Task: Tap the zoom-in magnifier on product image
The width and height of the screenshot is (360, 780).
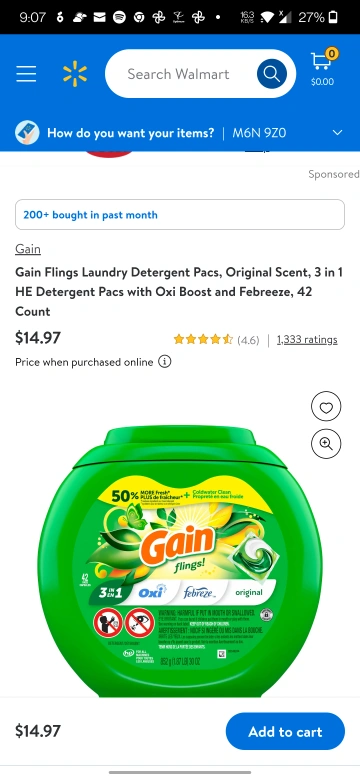Action: coord(326,444)
